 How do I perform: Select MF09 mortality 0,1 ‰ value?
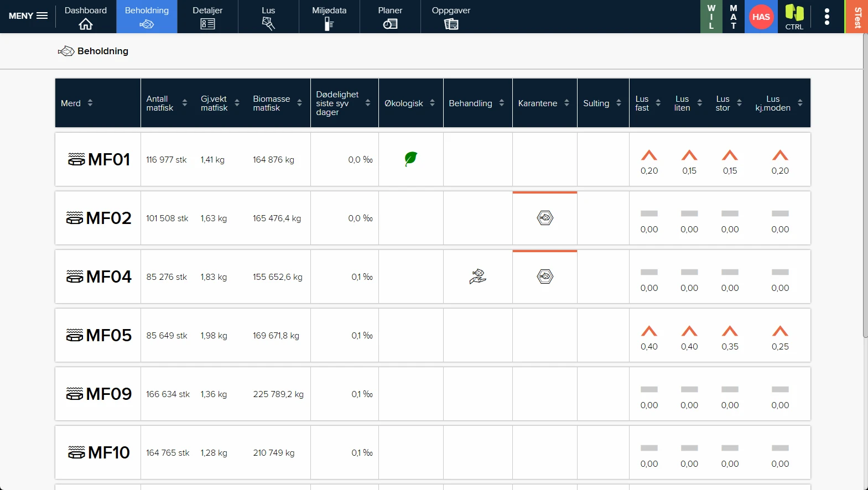pos(362,394)
